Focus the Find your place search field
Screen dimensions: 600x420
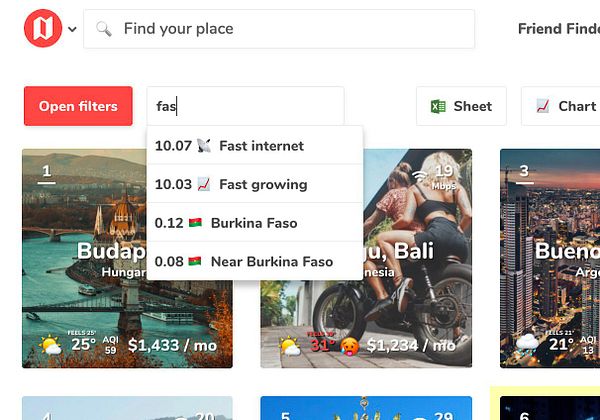(279, 29)
